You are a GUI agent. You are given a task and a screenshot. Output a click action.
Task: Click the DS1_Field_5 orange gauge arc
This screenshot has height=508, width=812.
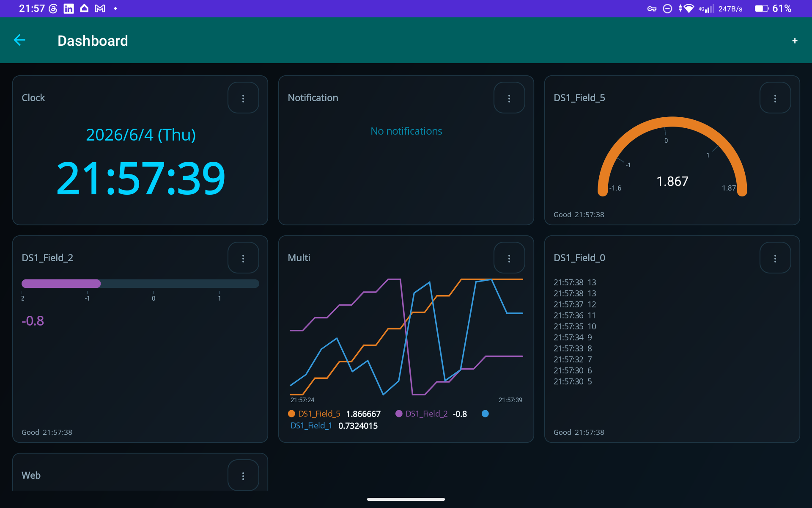click(x=672, y=121)
